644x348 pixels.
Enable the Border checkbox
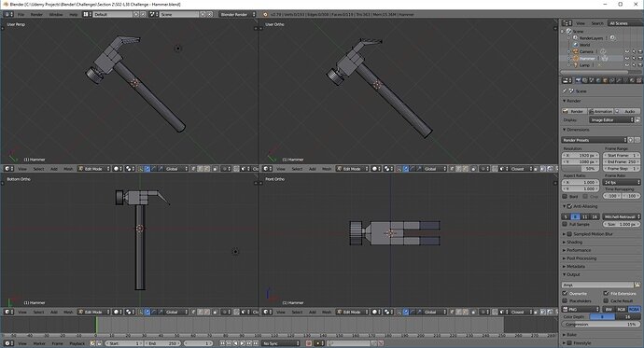point(565,196)
